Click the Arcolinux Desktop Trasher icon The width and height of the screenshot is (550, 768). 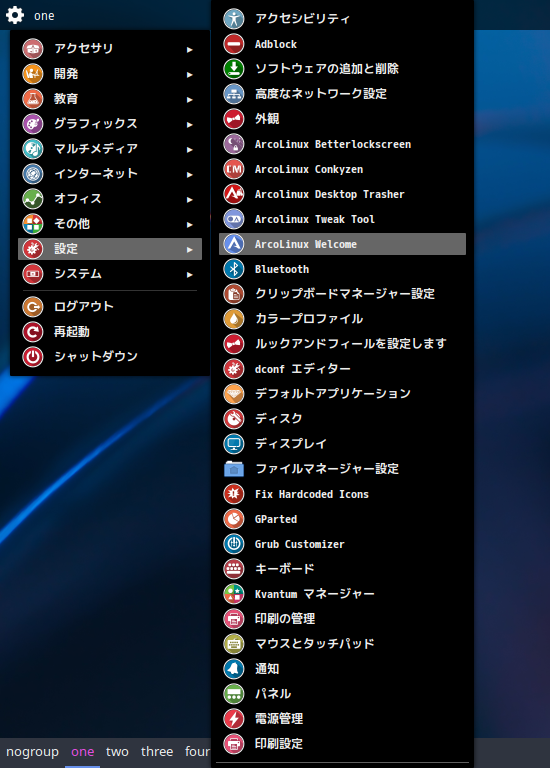[234, 194]
